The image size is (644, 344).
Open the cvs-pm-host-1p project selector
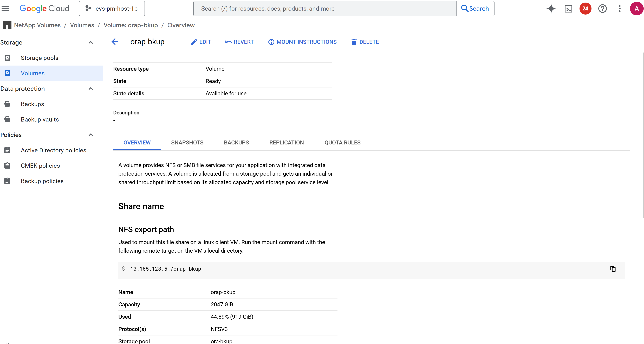(112, 9)
